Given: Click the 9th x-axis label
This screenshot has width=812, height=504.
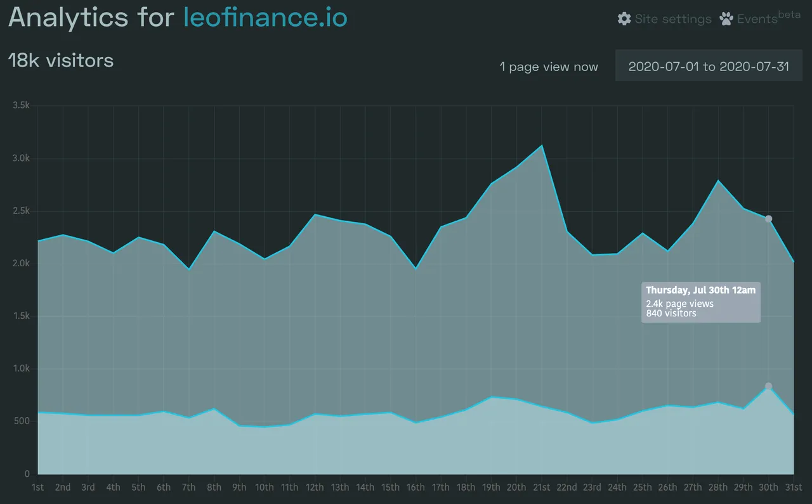Looking at the screenshot, I should coord(239,487).
